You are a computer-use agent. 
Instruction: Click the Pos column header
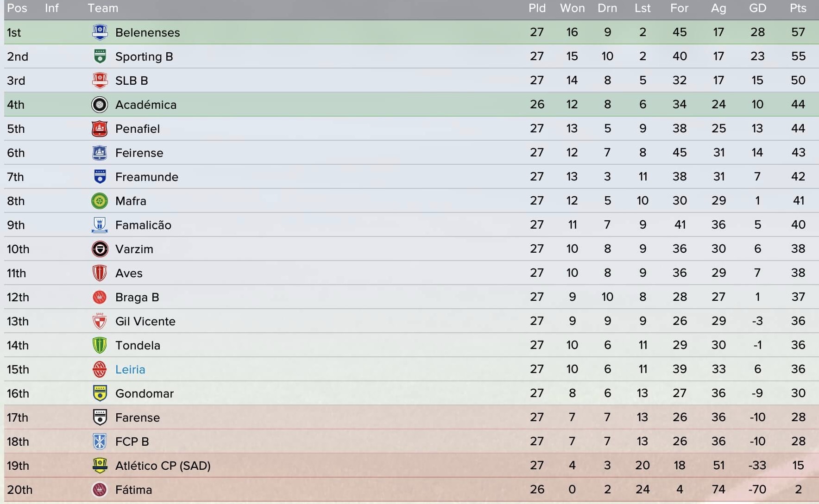coord(17,8)
